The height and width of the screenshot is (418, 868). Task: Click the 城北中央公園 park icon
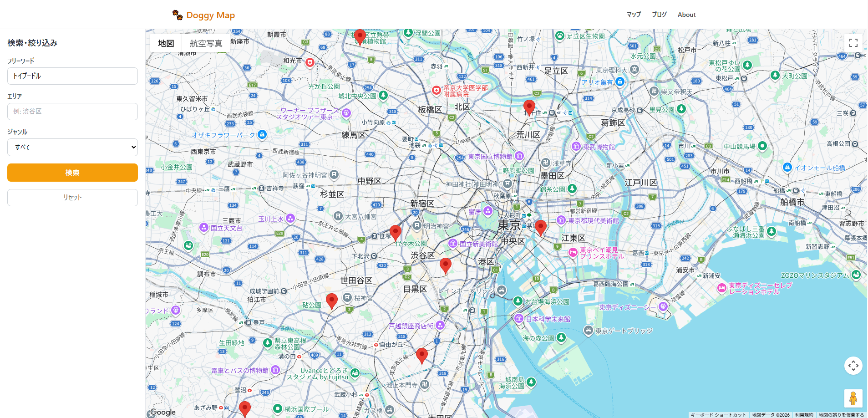[x=383, y=95]
